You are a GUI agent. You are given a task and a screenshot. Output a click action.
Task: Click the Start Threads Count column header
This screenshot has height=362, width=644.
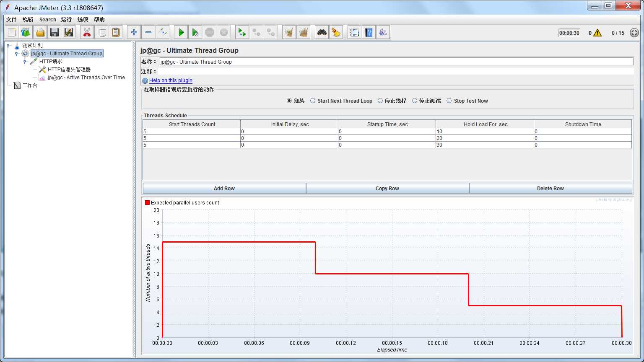tap(192, 124)
